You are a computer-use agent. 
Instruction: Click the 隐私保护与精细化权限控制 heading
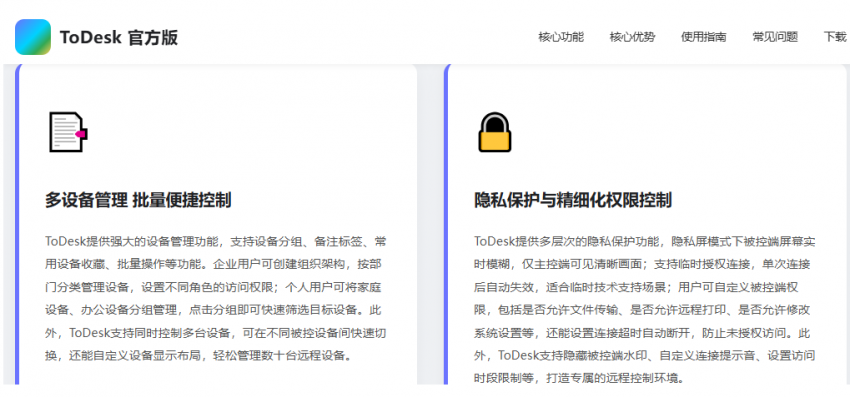coord(573,200)
